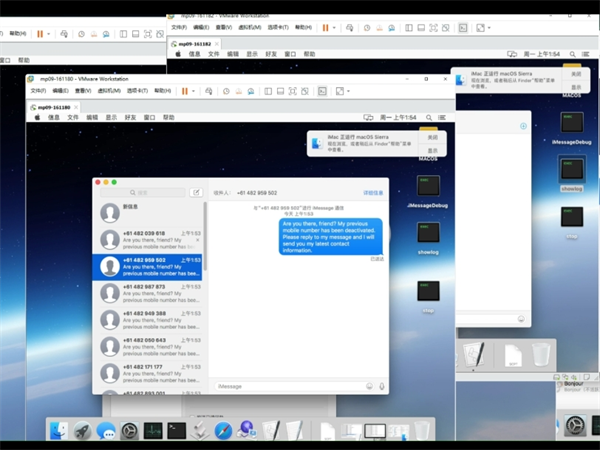
Task: Select conversation with +61 482 987 873
Action: tap(148, 291)
